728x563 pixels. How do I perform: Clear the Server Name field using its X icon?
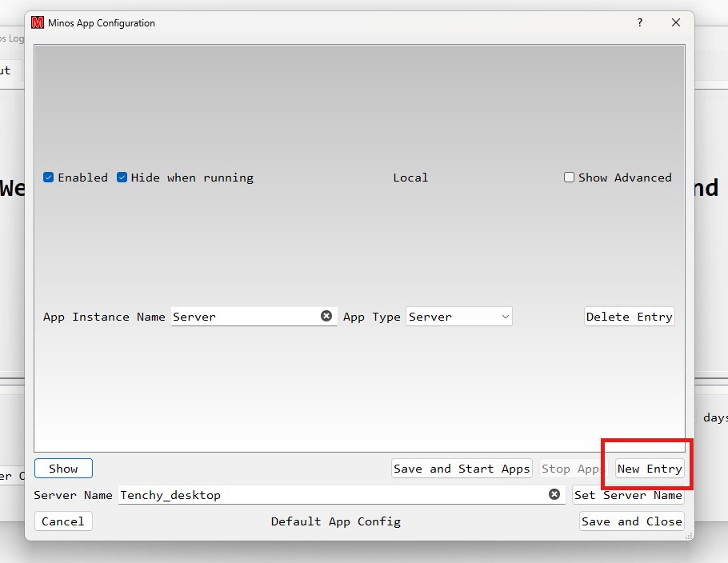point(554,494)
